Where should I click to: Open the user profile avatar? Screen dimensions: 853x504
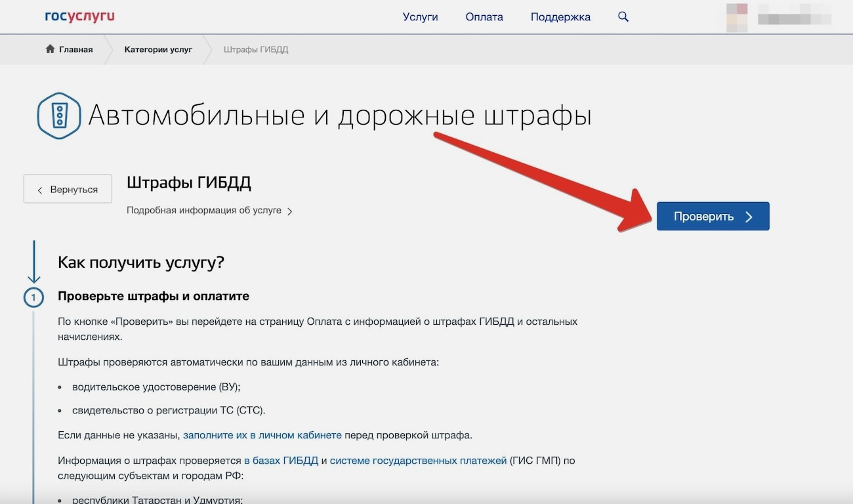tap(736, 18)
